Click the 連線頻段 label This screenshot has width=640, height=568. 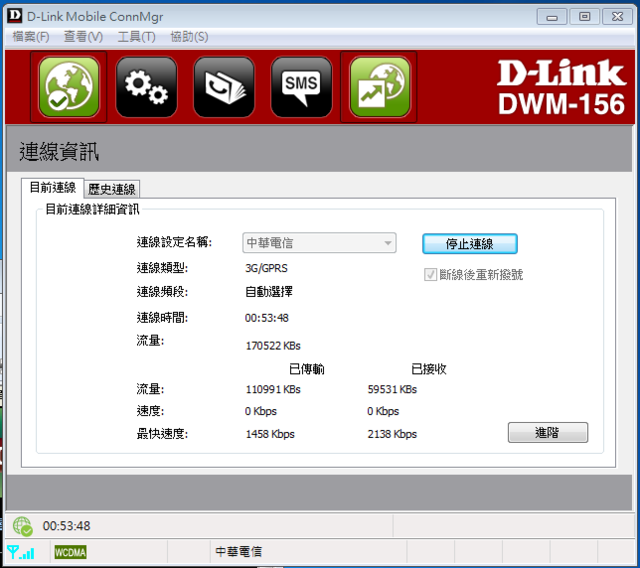coord(162,292)
